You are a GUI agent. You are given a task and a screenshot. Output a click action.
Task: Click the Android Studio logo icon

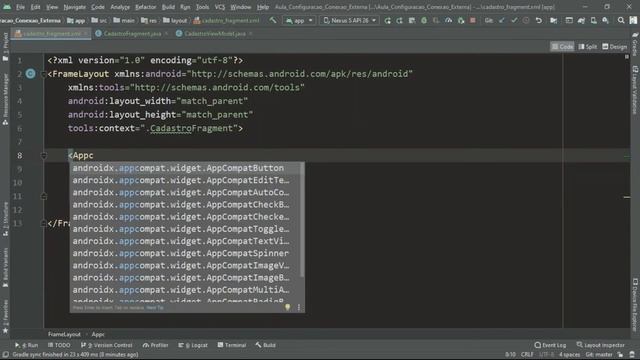click(x=7, y=7)
